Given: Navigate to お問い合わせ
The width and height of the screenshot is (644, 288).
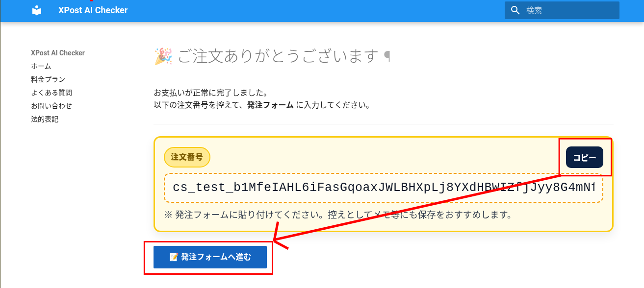Looking at the screenshot, I should pyautogui.click(x=52, y=106).
